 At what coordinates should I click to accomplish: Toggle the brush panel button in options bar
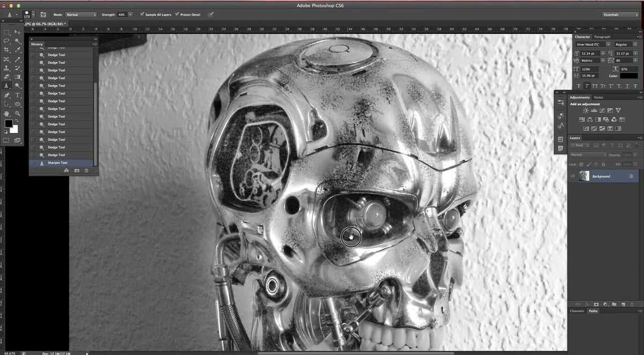[43, 14]
